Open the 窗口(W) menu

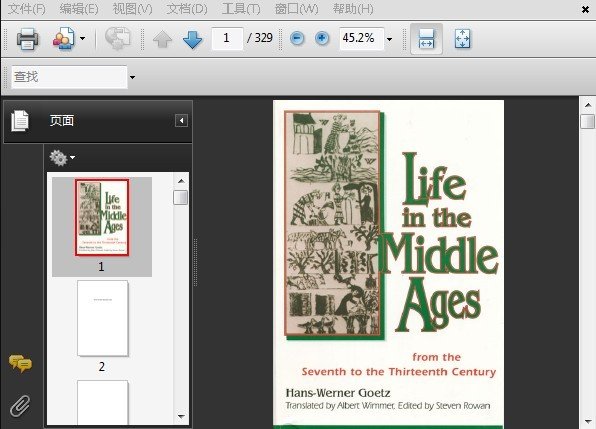pyautogui.click(x=296, y=9)
